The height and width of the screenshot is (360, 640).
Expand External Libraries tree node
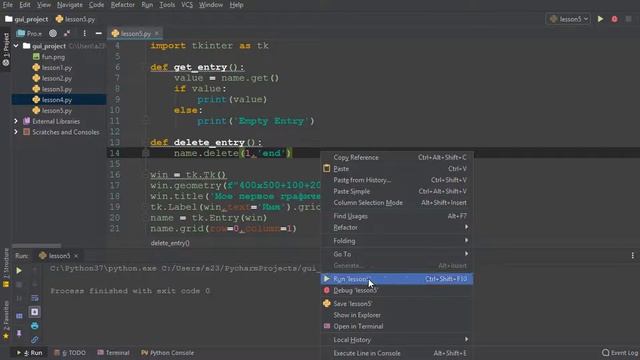tap(16, 121)
